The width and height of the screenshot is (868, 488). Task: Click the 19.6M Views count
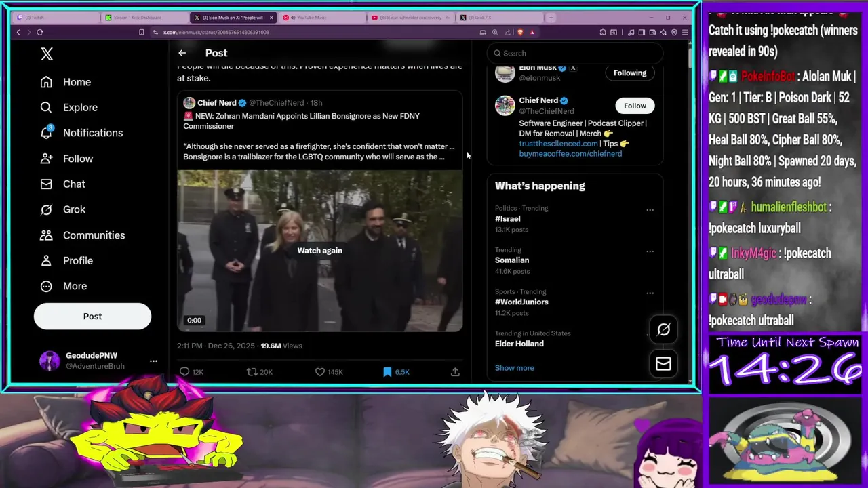point(281,346)
